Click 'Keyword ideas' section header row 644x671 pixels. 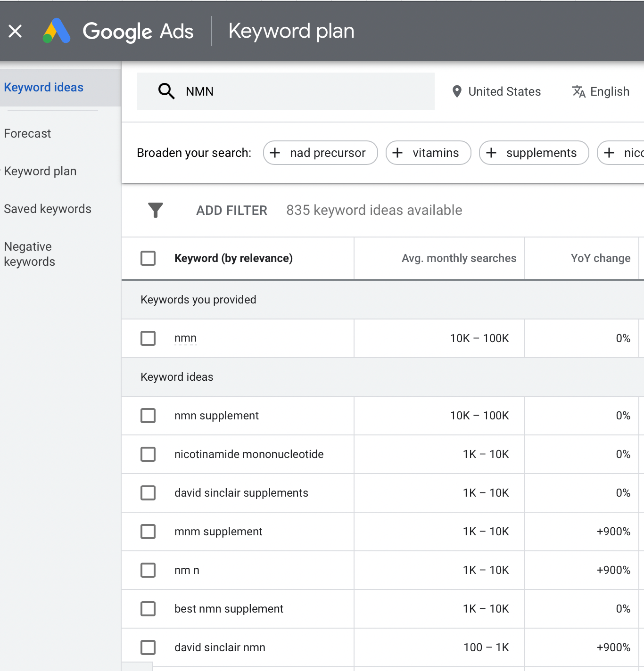382,377
